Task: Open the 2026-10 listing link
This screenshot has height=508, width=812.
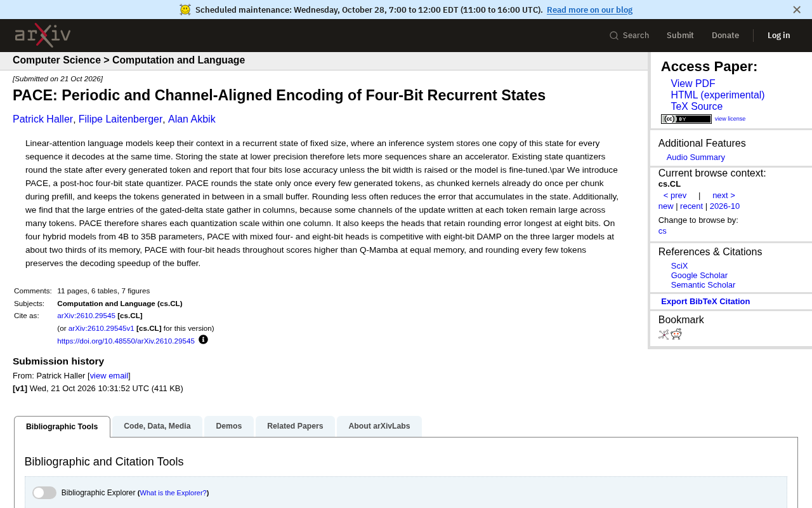Action: 724,206
